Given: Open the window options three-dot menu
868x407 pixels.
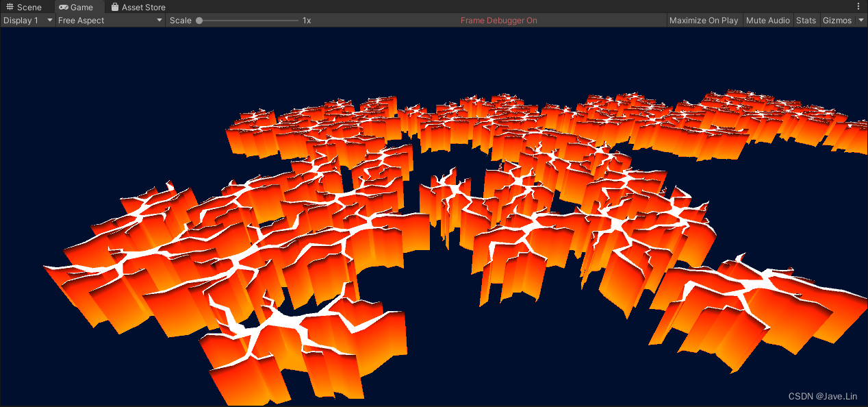Looking at the screenshot, I should click(x=858, y=6).
